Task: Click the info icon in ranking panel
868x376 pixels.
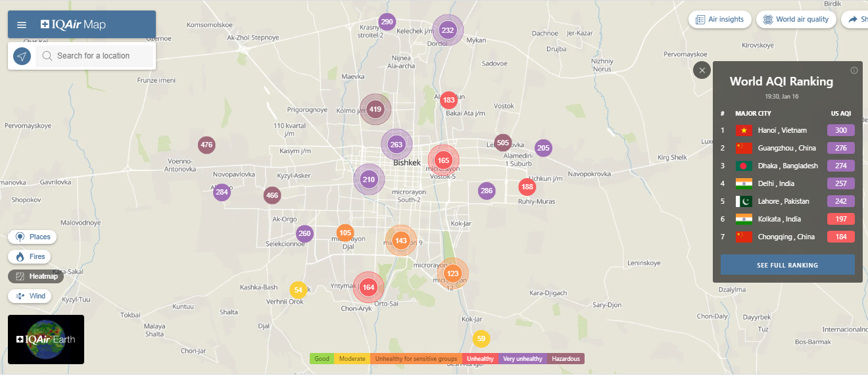Action: [854, 70]
